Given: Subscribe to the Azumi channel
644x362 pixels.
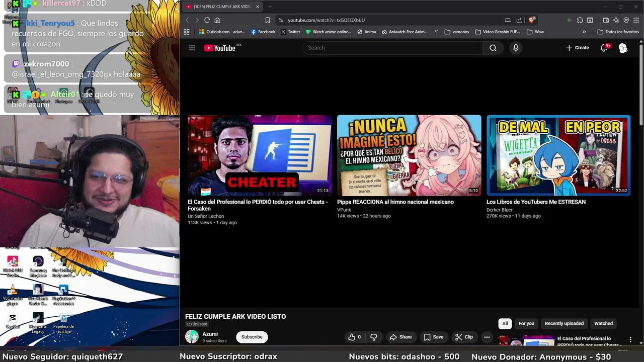Looking at the screenshot, I should coord(252,337).
